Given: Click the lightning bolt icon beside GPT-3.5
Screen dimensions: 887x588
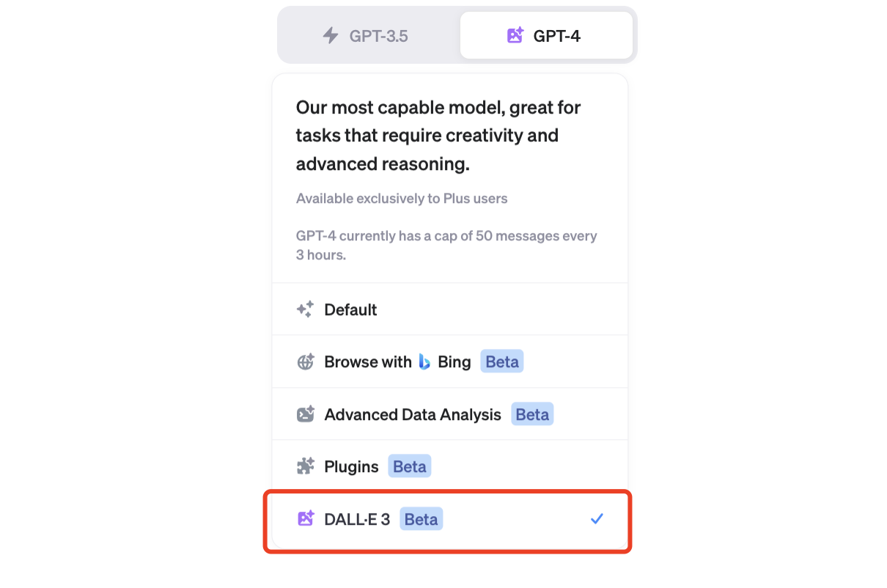Looking at the screenshot, I should pos(331,35).
